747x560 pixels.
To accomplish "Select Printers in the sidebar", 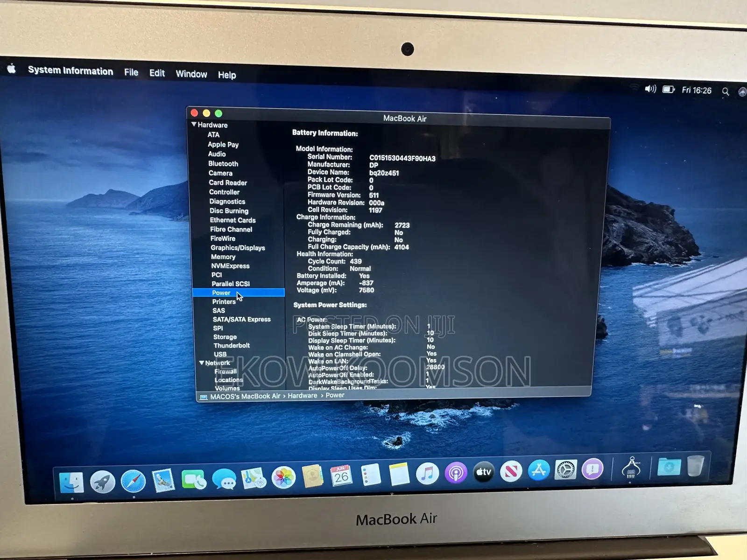I will coord(224,301).
